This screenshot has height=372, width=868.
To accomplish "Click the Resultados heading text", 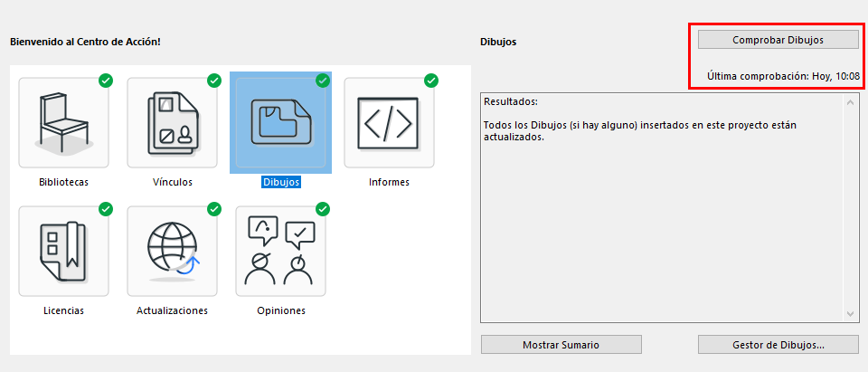I will (510, 102).
